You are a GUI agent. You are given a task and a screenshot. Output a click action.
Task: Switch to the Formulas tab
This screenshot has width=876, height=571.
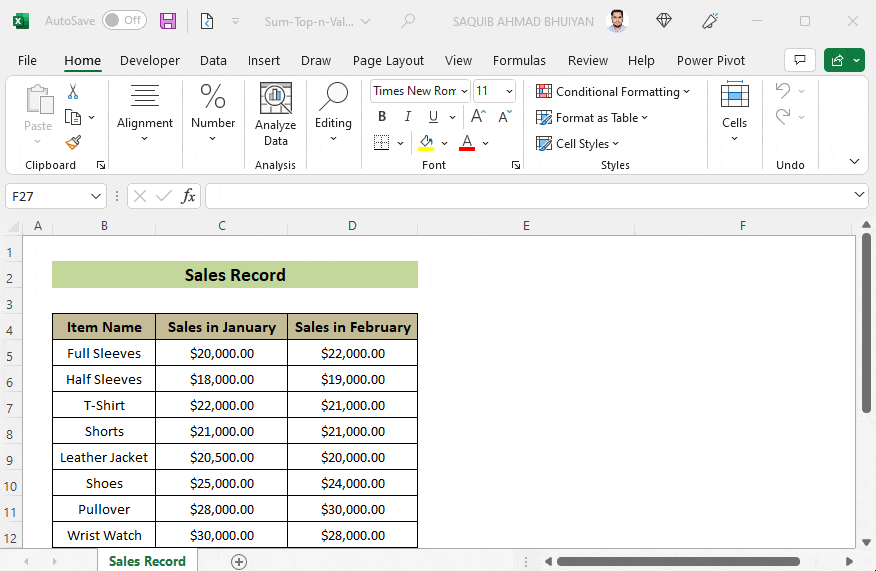click(x=519, y=60)
